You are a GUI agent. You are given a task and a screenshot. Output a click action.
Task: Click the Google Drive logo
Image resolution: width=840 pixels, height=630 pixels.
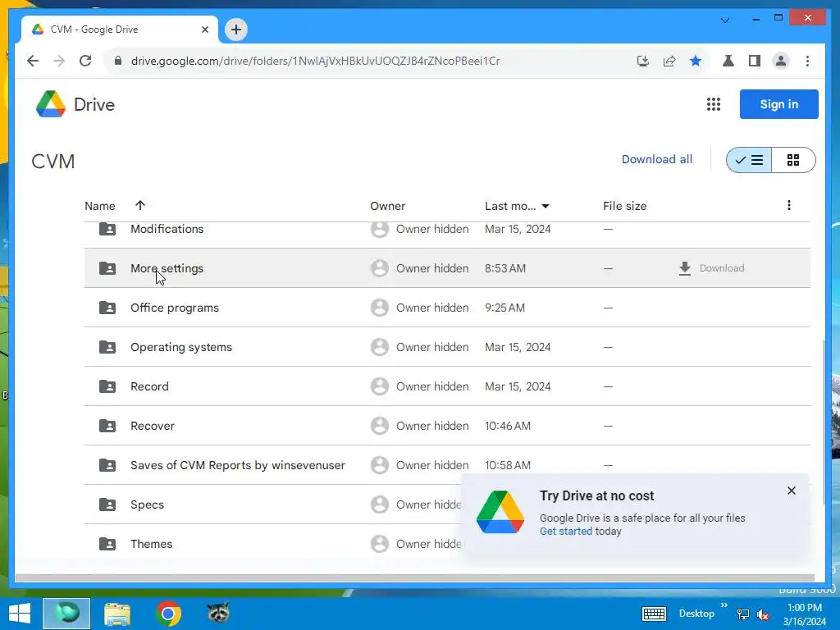50,104
